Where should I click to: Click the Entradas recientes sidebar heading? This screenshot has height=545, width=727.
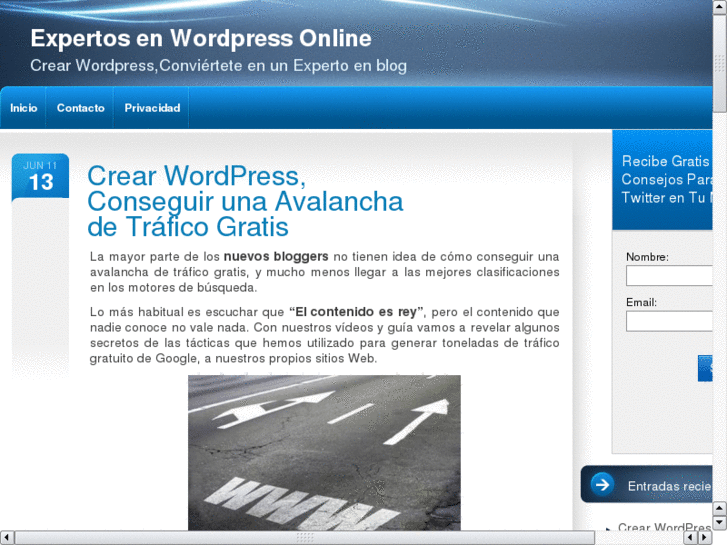pos(670,486)
